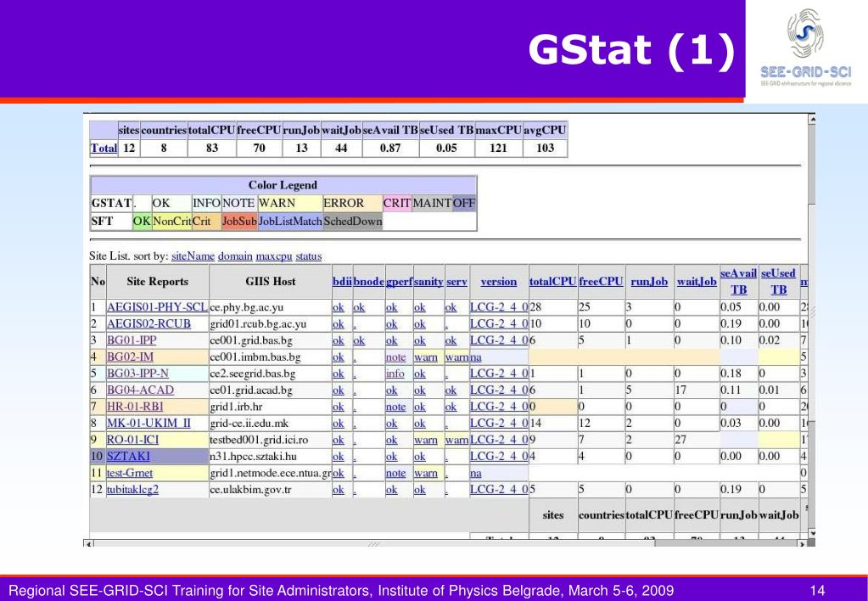
Task: Click the vertical scrollbar up arrow
Action: [x=811, y=119]
